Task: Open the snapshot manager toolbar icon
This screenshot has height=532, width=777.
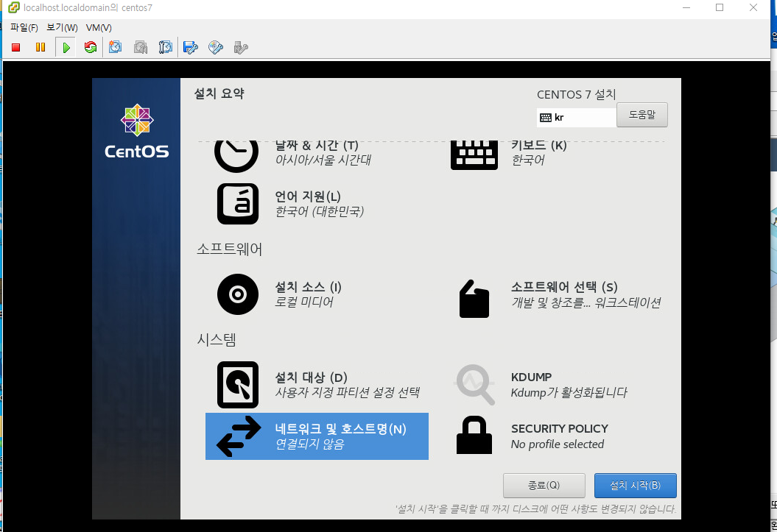Action: [166, 48]
